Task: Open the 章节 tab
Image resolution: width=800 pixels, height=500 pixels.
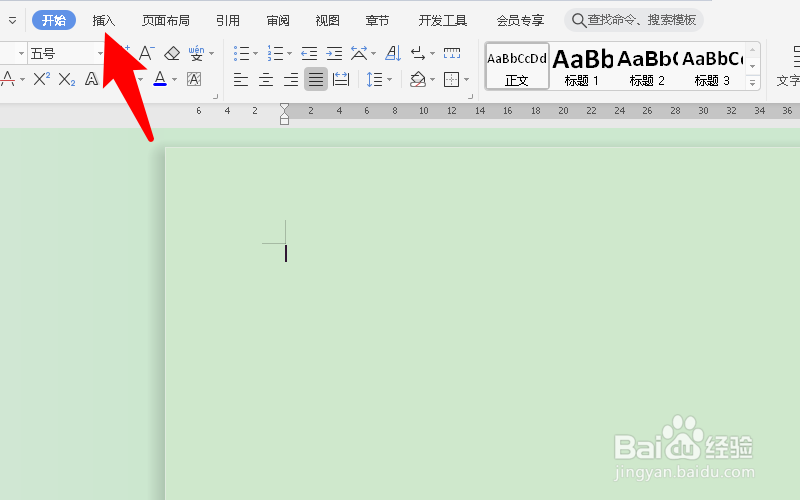Action: pyautogui.click(x=377, y=20)
